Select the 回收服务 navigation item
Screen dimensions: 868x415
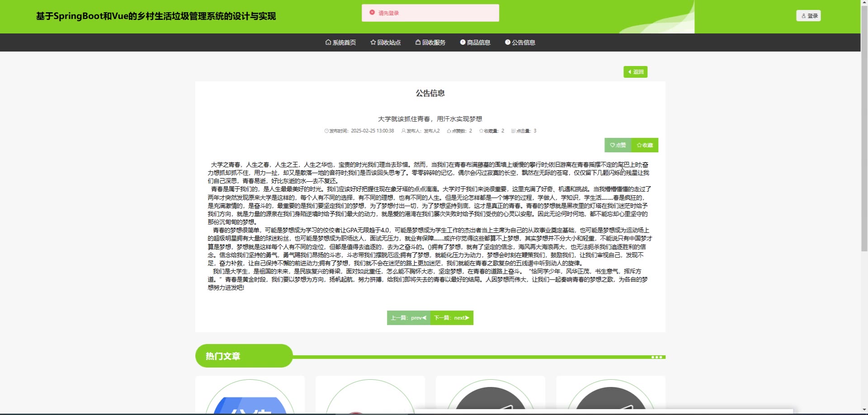click(x=430, y=42)
